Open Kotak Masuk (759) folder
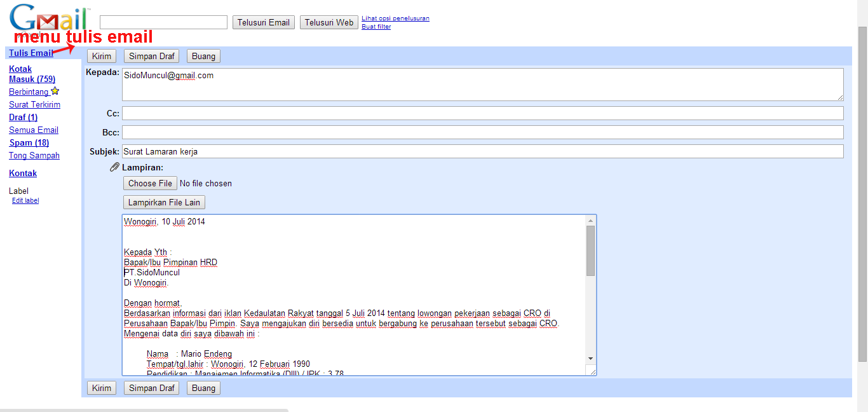This screenshot has height=412, width=868. (32, 74)
